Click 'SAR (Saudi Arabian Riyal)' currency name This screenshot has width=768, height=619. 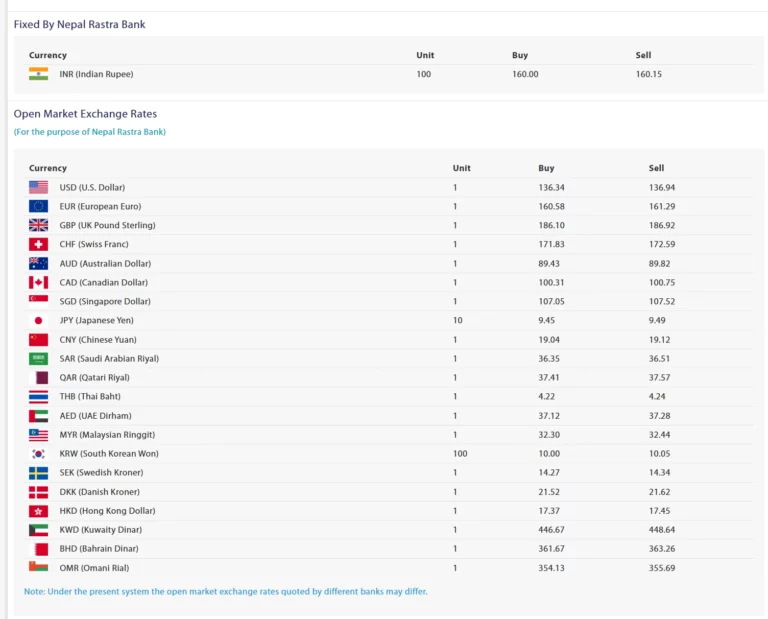tap(109, 358)
